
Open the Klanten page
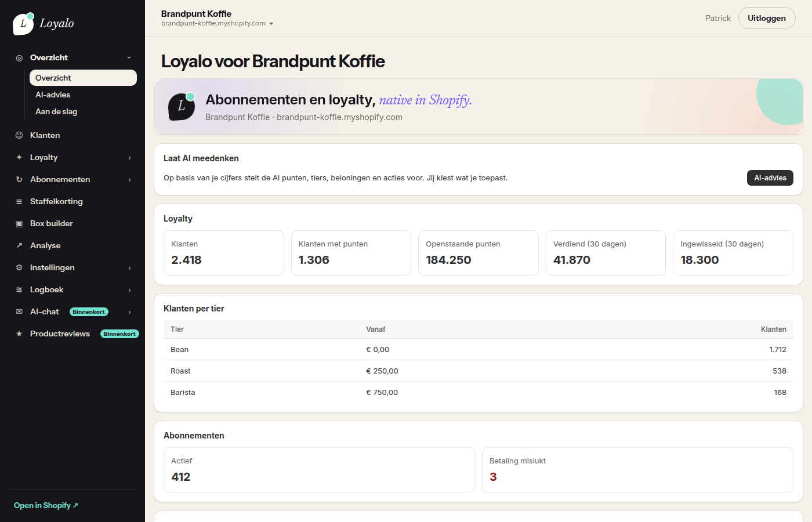click(x=72, y=135)
